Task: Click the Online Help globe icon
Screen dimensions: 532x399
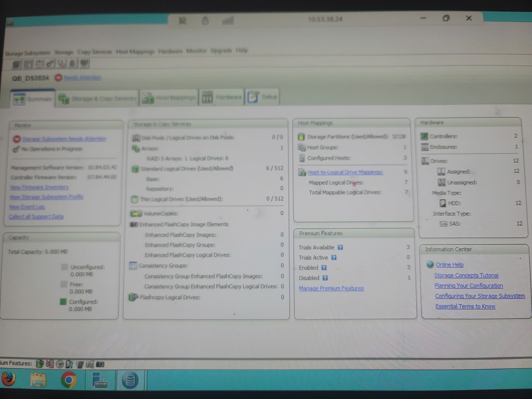Action: 430,265
